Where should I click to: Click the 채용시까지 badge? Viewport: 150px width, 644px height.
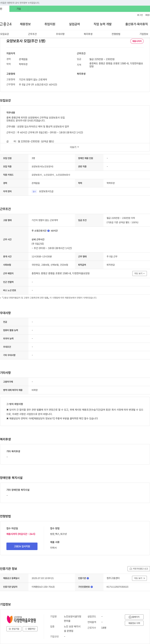pos(137,41)
